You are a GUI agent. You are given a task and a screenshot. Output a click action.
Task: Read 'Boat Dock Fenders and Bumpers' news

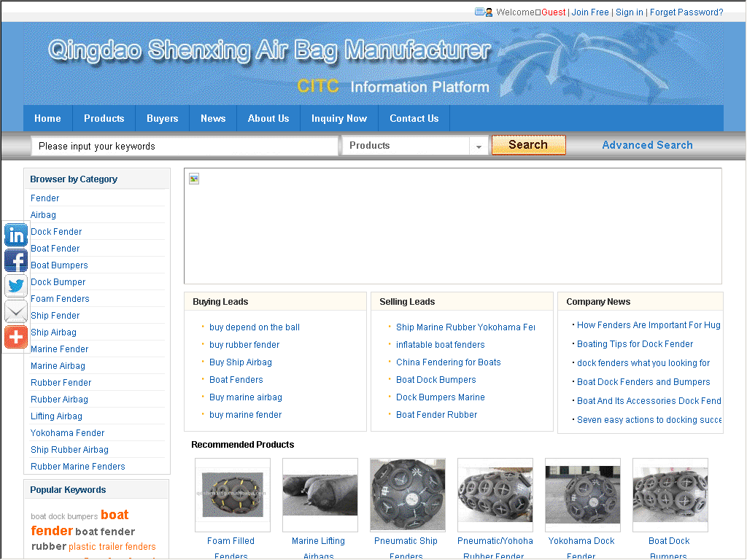(x=643, y=382)
